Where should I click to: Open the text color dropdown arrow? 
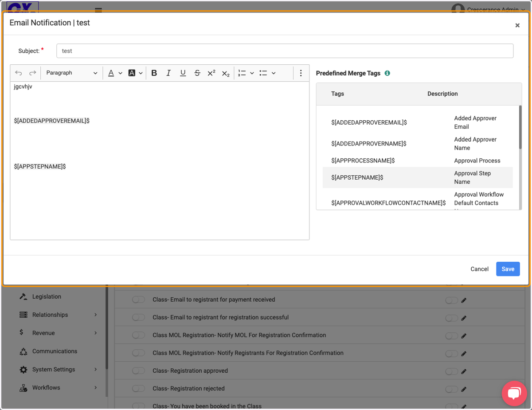(120, 73)
